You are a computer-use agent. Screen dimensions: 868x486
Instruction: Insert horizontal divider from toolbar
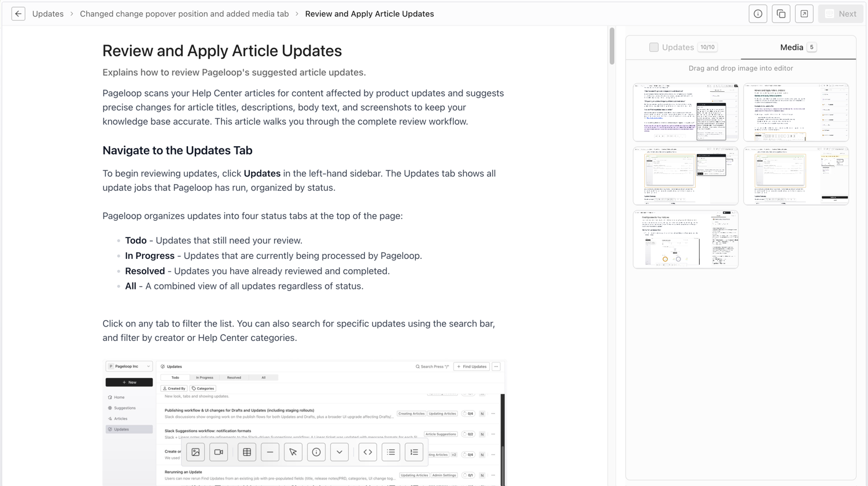[270, 452]
